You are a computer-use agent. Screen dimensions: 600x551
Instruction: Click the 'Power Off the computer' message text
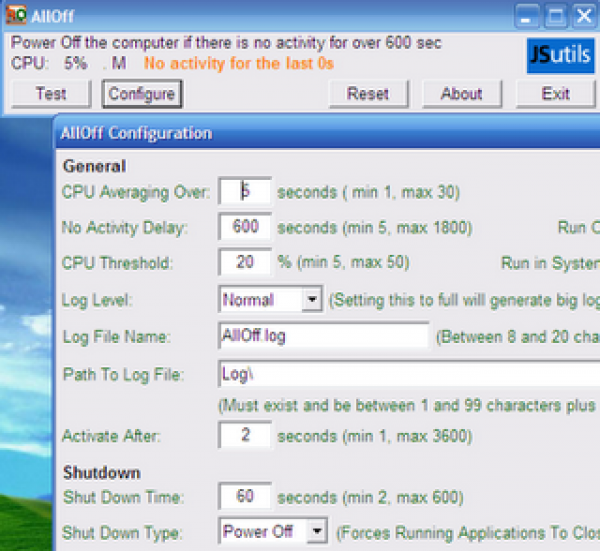click(x=226, y=43)
